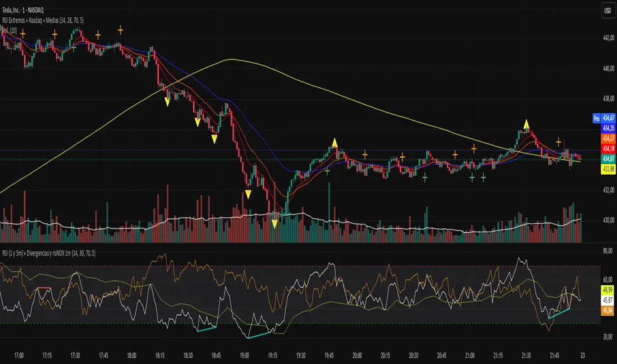The image size is (617, 364).
Task: Select the yellow up-triangle signal above 21:30
Action: click(526, 124)
